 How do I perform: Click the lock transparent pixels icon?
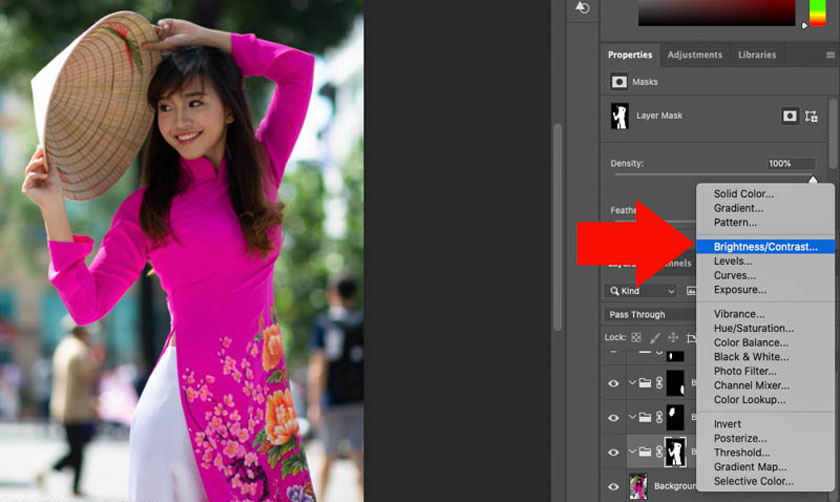(x=636, y=338)
